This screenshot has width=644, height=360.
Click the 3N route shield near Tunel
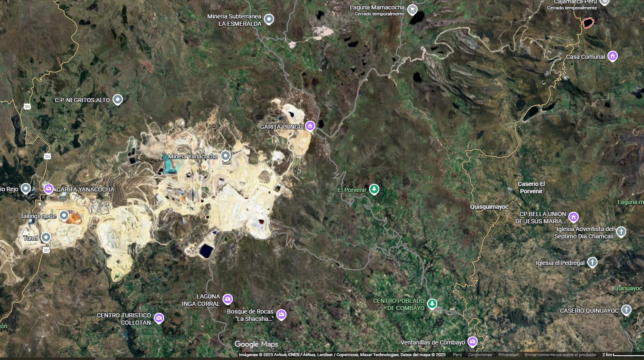coord(46,249)
